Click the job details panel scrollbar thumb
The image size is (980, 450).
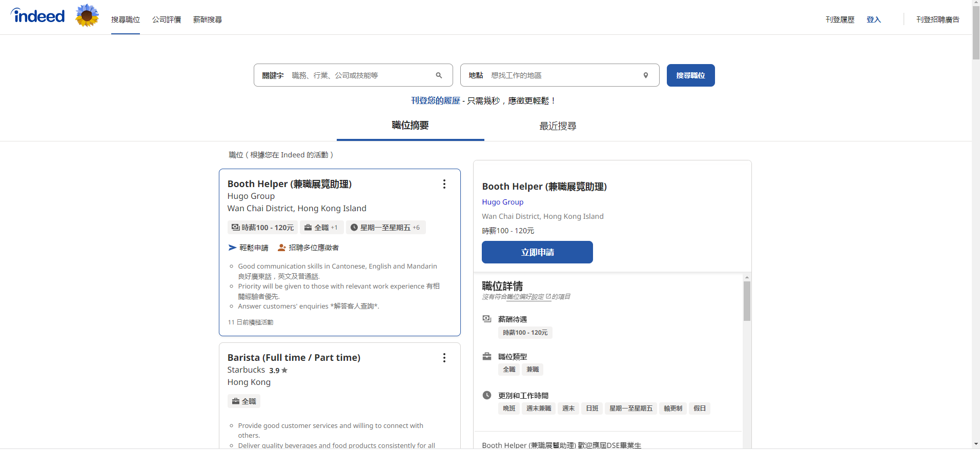[x=747, y=301]
